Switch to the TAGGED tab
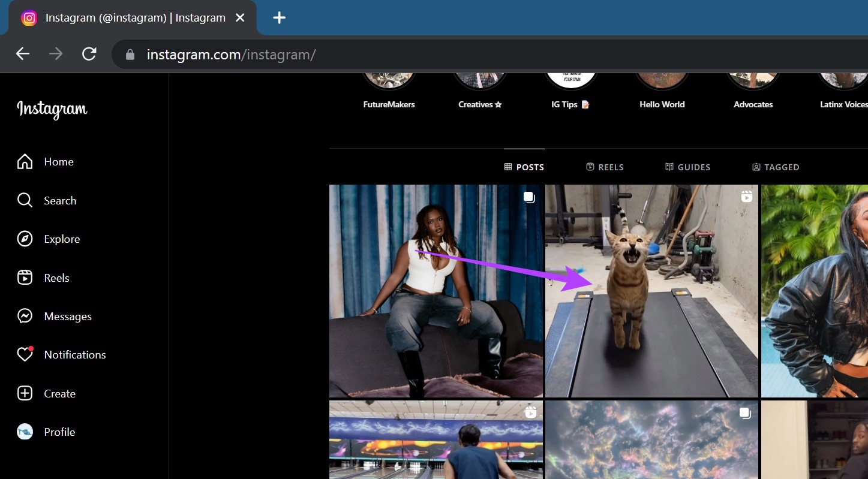Screen dimensions: 868x479 (776, 167)
